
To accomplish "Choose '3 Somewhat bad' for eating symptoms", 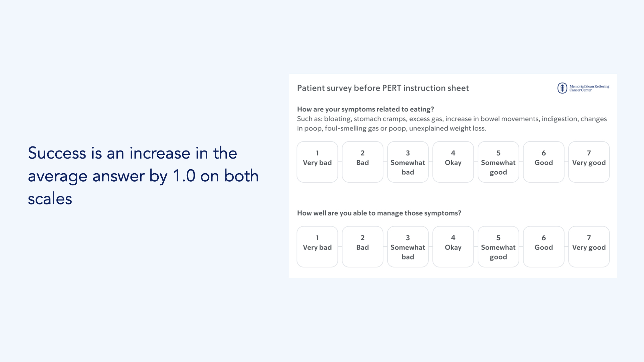I will (x=408, y=162).
